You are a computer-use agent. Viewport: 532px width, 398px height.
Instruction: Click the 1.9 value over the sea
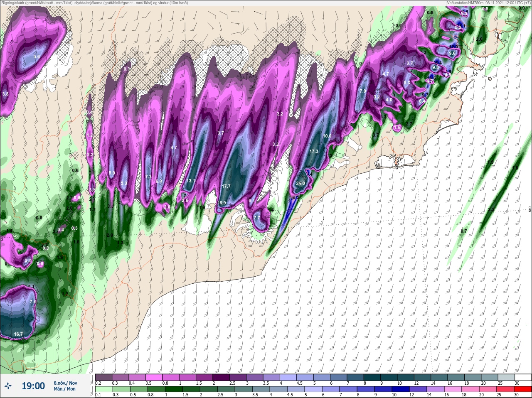pyautogui.click(x=490, y=162)
